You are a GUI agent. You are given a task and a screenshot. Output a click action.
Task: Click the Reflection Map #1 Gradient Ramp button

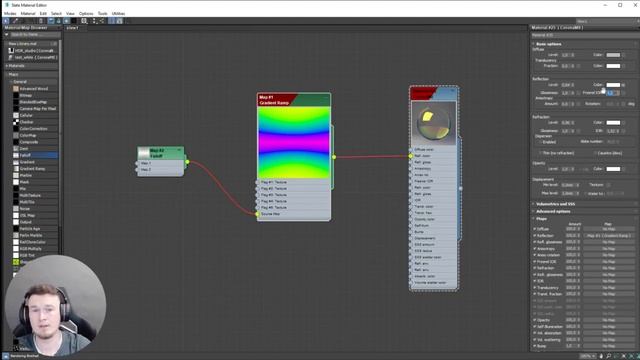pos(608,236)
